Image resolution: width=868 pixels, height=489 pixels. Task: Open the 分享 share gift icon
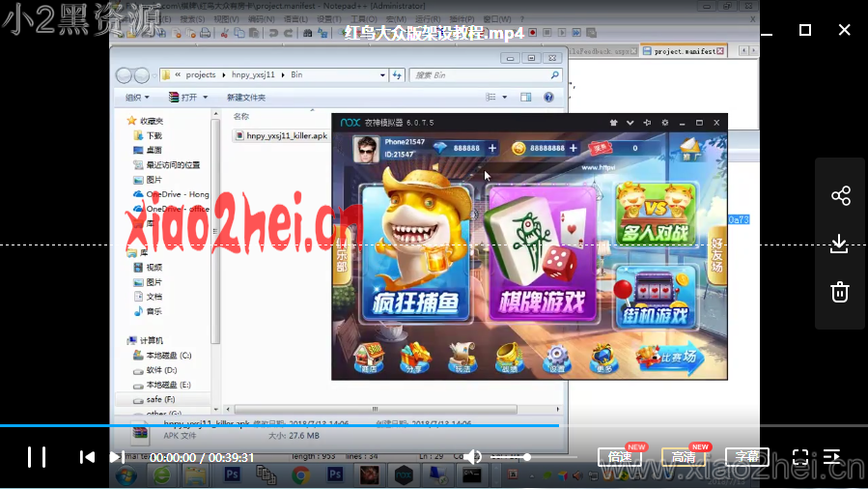pyautogui.click(x=414, y=358)
